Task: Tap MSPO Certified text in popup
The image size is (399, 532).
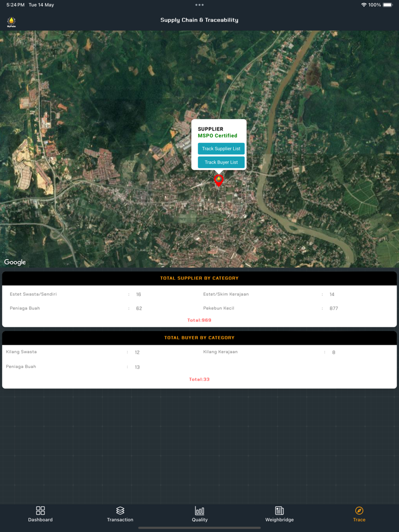Action: coord(218,136)
